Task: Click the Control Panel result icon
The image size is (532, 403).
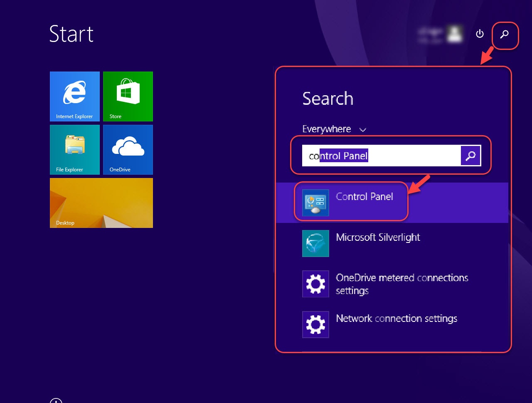Action: point(315,203)
